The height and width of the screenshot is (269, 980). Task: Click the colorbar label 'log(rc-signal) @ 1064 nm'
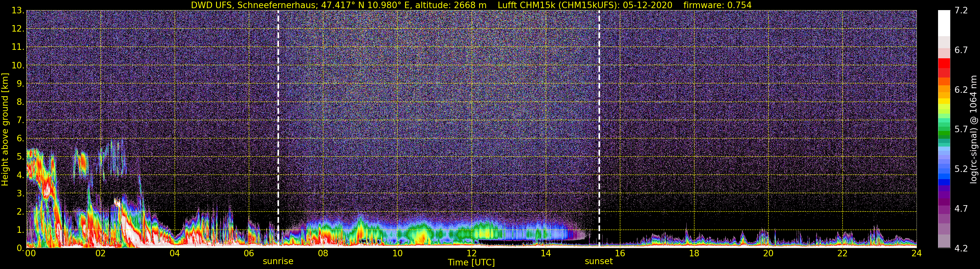point(973,129)
